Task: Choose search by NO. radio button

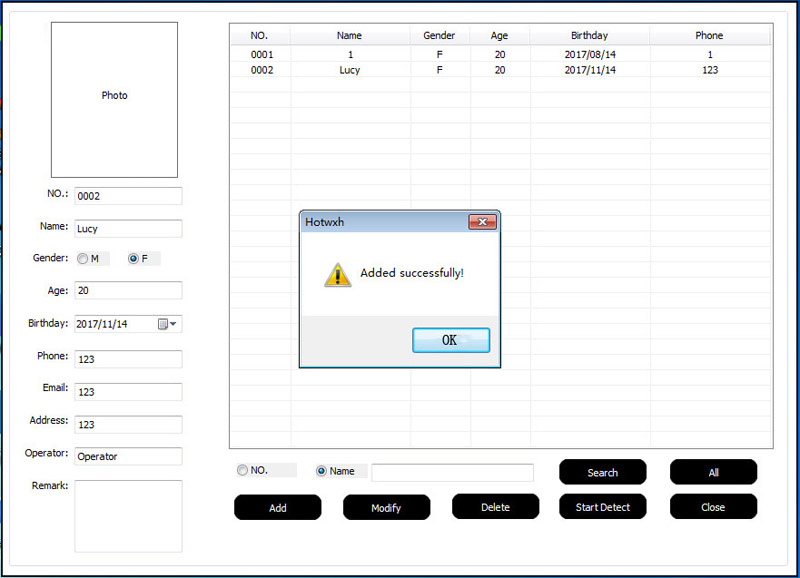Action: pyautogui.click(x=242, y=470)
